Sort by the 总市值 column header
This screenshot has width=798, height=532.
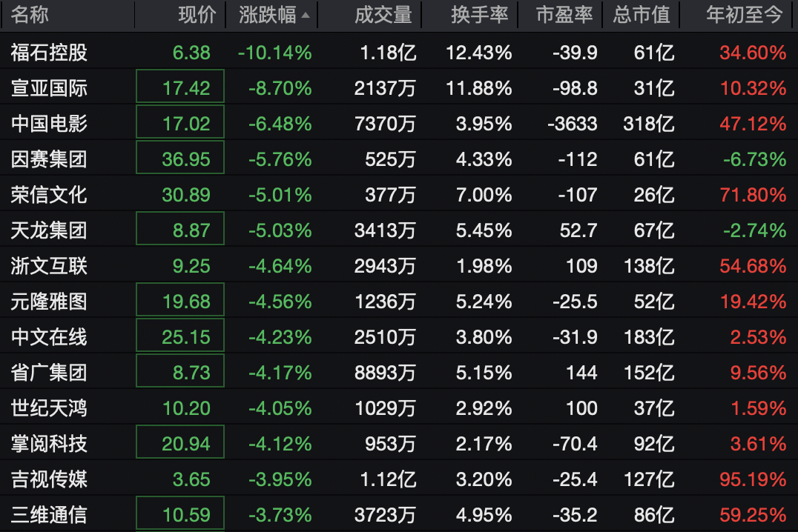[x=642, y=15]
